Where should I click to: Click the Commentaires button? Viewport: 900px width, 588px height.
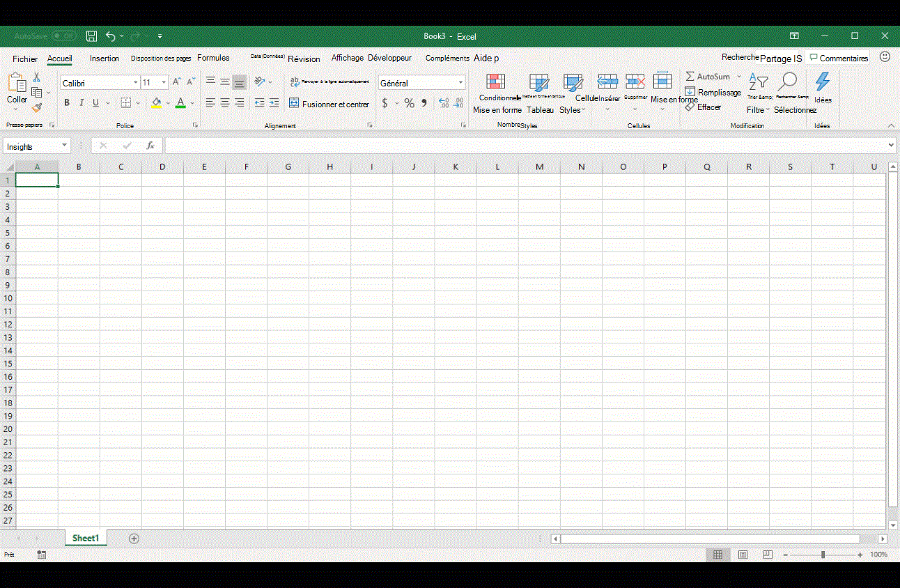click(839, 59)
